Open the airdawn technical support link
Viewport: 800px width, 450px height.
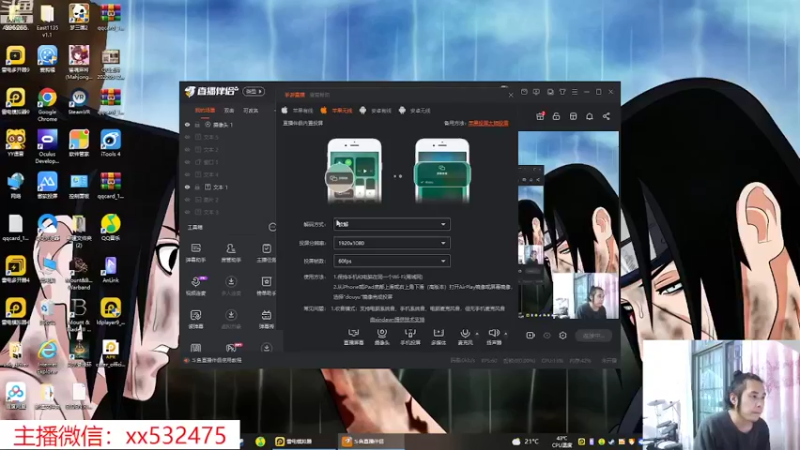pyautogui.click(x=397, y=319)
